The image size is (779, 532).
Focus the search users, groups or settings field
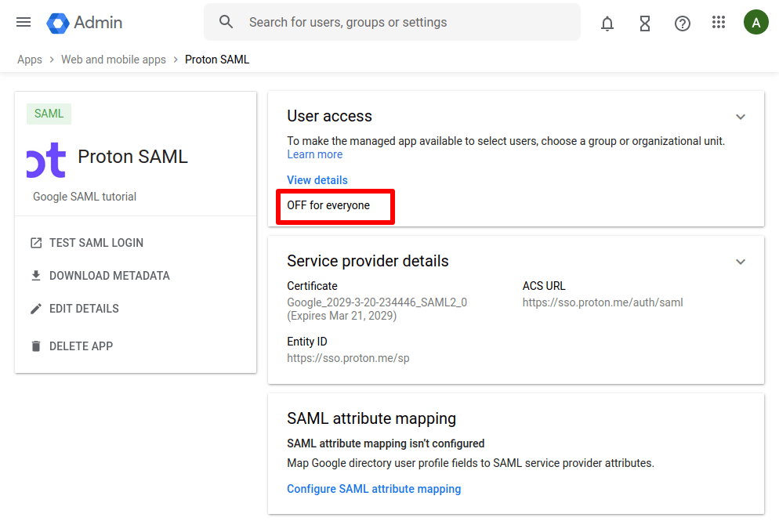click(408, 22)
